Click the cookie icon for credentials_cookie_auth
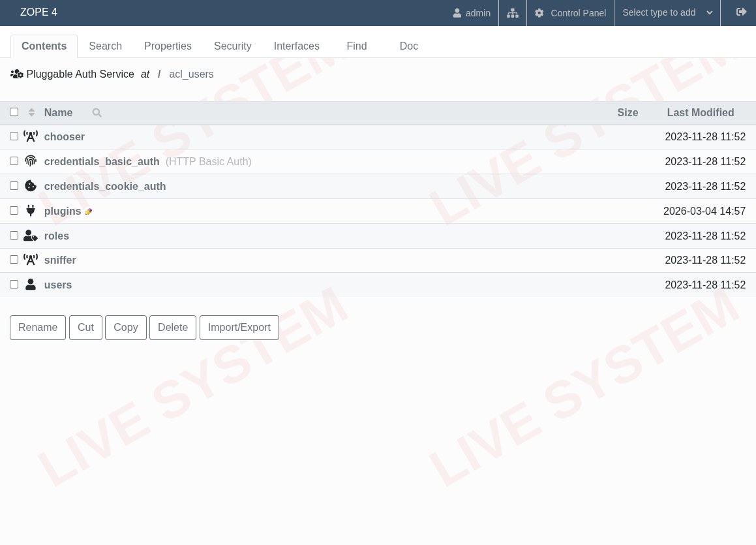 pyautogui.click(x=31, y=186)
